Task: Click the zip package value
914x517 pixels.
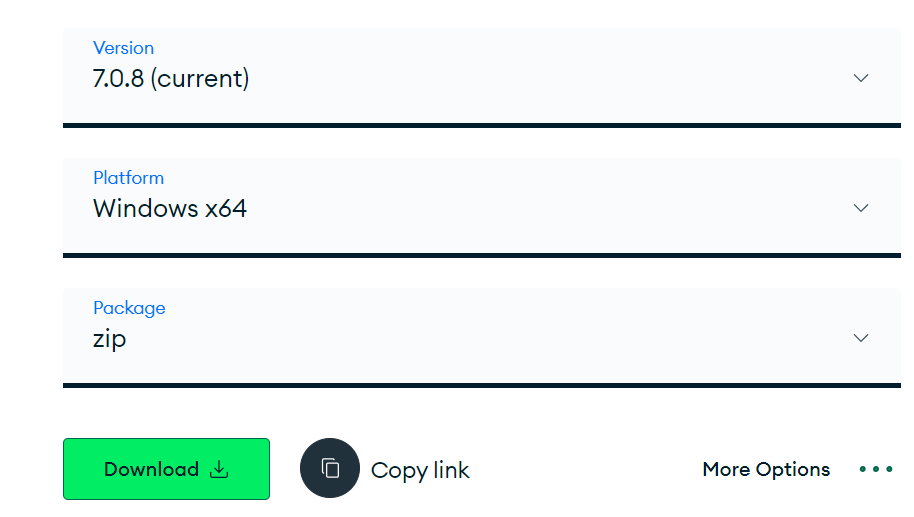Action: [110, 339]
